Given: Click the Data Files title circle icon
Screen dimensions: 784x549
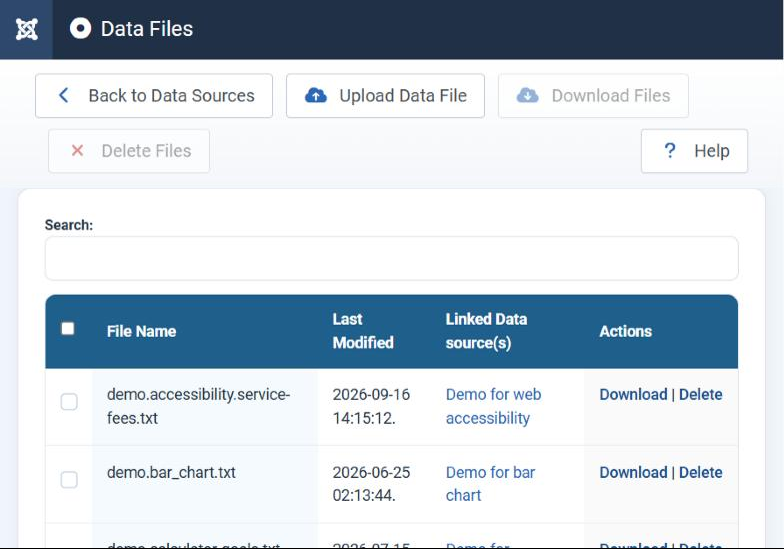Looking at the screenshot, I should 80,28.
